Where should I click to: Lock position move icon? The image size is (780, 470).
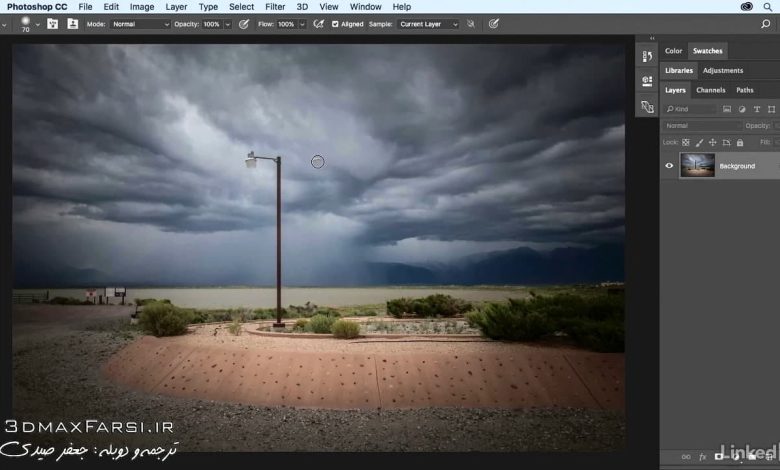[712, 143]
